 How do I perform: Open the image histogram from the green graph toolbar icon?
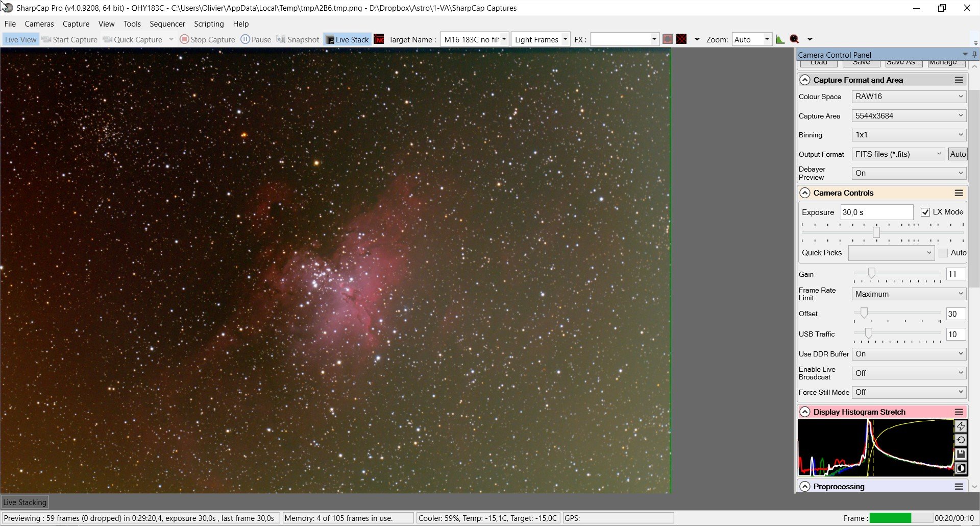[780, 39]
